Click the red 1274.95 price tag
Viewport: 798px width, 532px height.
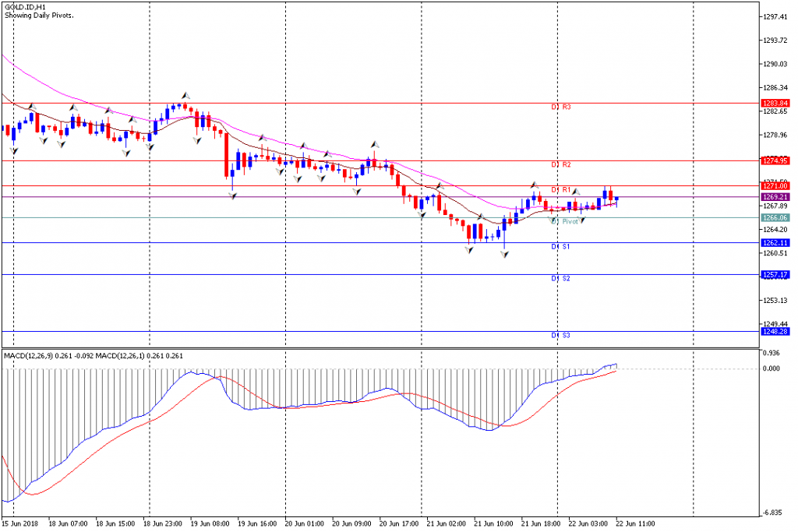pos(775,160)
